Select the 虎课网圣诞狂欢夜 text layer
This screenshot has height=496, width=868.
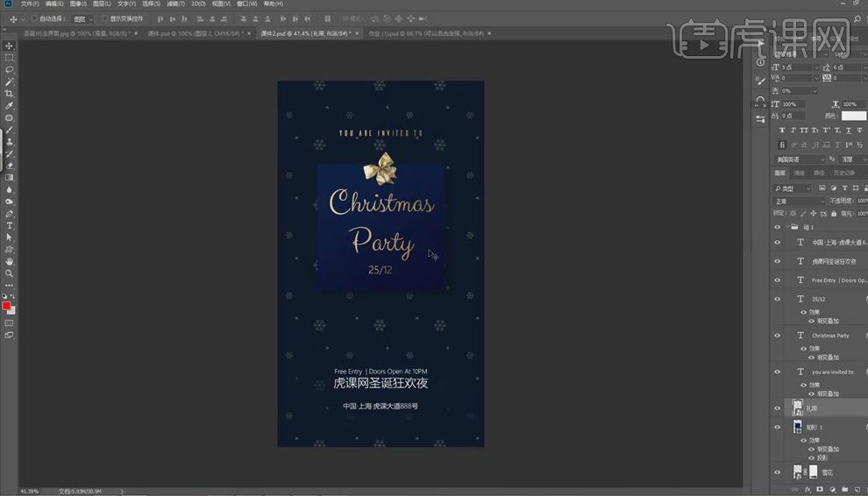click(833, 261)
